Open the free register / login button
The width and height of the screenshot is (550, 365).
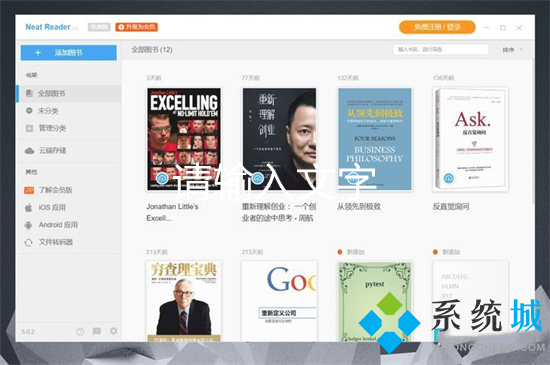click(437, 27)
